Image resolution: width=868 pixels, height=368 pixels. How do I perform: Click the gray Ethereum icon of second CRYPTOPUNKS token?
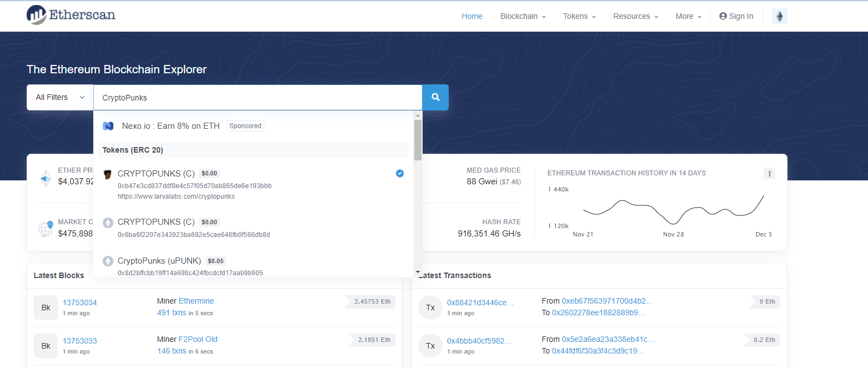click(108, 223)
